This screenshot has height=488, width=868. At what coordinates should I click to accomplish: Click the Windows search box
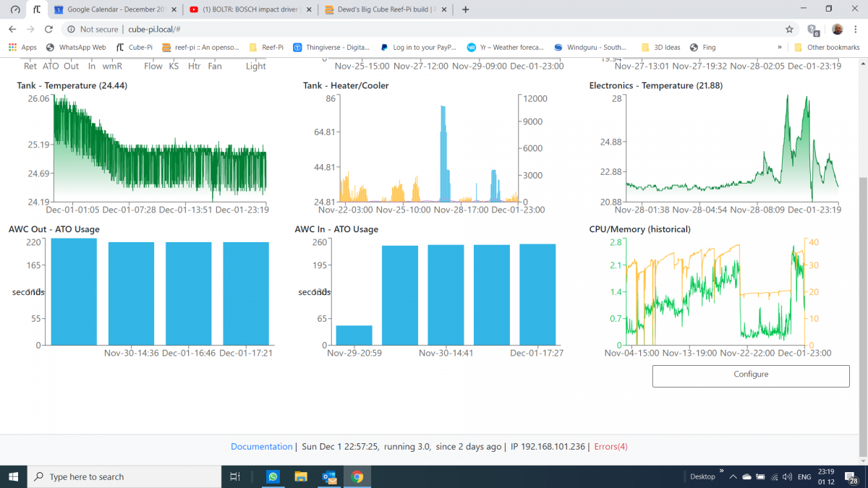click(x=124, y=476)
